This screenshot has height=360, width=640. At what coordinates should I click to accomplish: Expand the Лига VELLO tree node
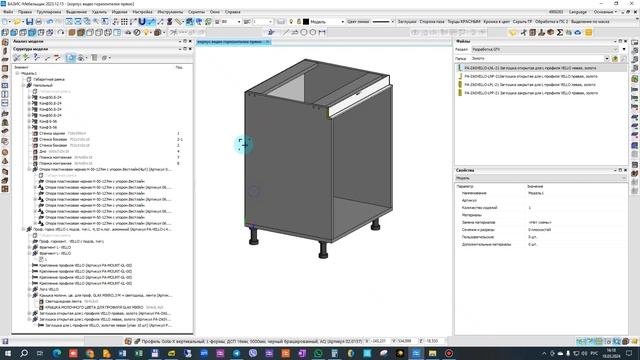(29, 289)
